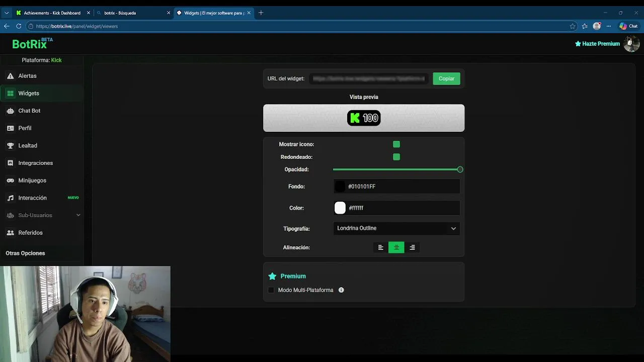Screen dimensions: 644x362
Task: Click the browser back arrow
Action: click(x=7, y=26)
